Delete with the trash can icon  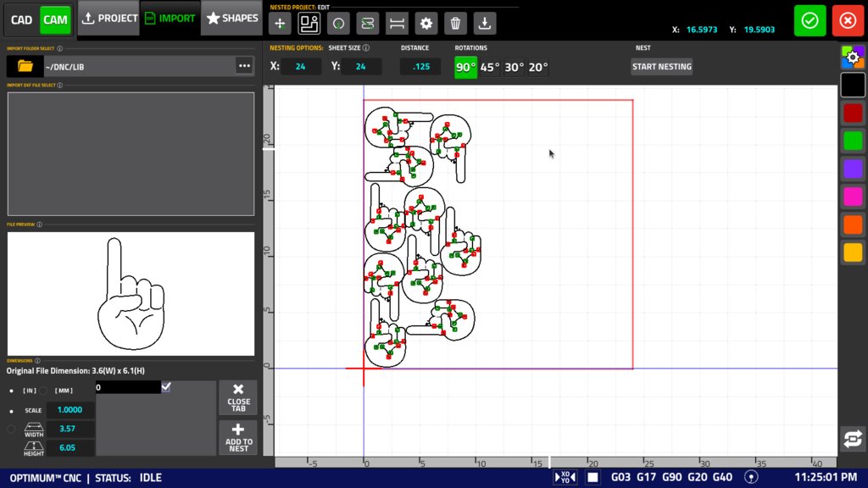click(x=455, y=23)
